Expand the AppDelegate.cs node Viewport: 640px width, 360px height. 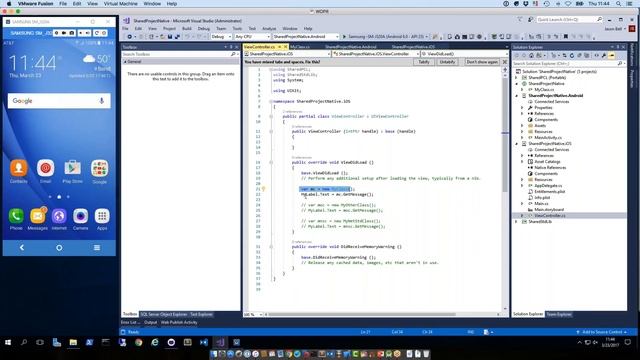pyautogui.click(x=522, y=186)
